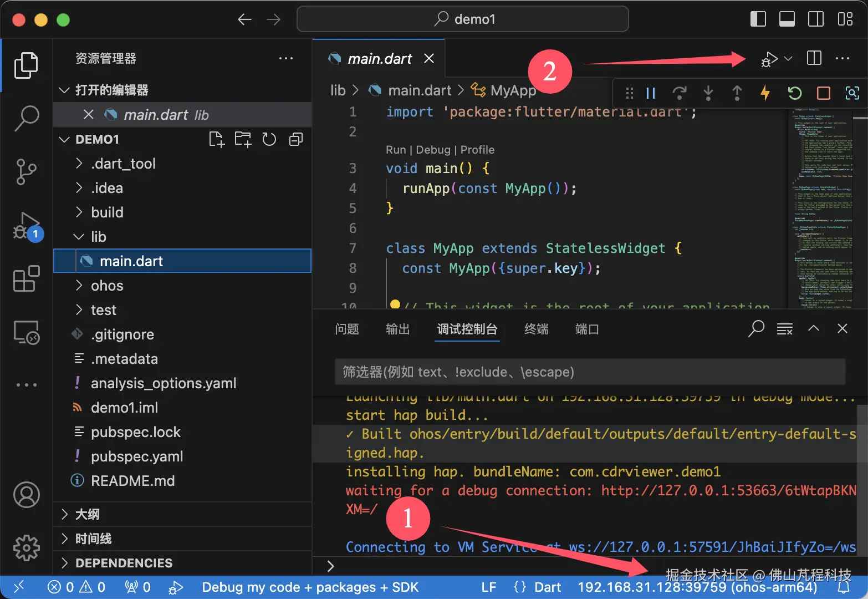Image resolution: width=868 pixels, height=599 pixels.
Task: Close the main.dart editor tab
Action: [x=429, y=58]
